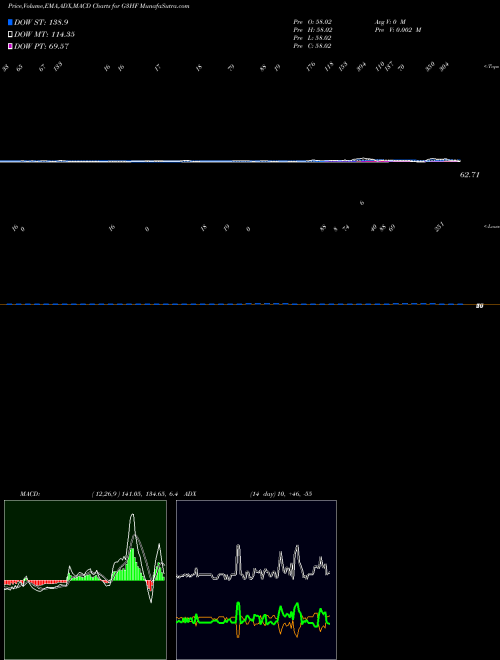This screenshot has width=500, height=660.
Task: Select the 'DOW ST: 138.9' legend label
Action: (41, 22)
